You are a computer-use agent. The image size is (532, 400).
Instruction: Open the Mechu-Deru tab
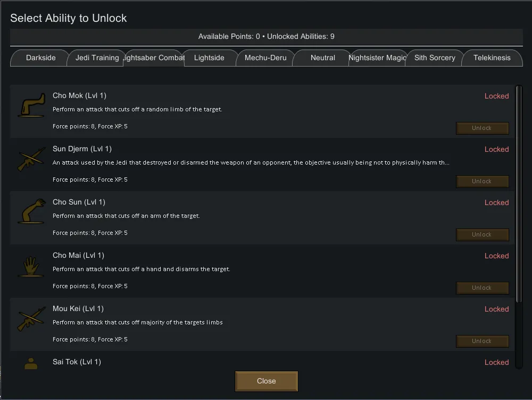[x=265, y=58]
